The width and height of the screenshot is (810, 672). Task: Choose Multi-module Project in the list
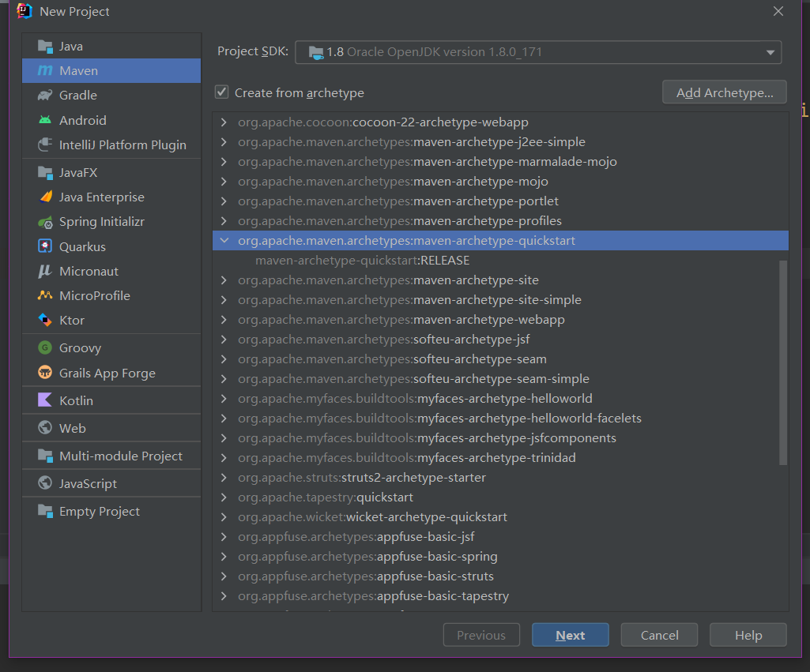[x=120, y=456]
